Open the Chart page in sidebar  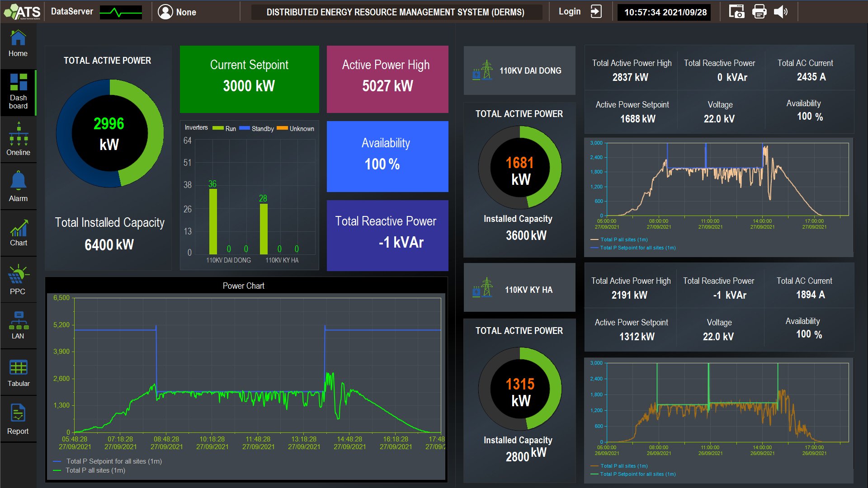click(x=18, y=233)
